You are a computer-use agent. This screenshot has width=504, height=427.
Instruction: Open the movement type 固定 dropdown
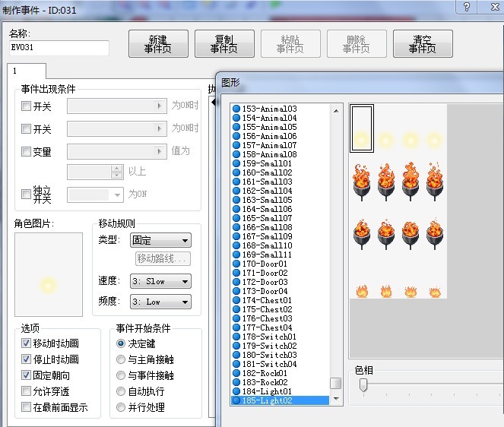click(x=160, y=240)
